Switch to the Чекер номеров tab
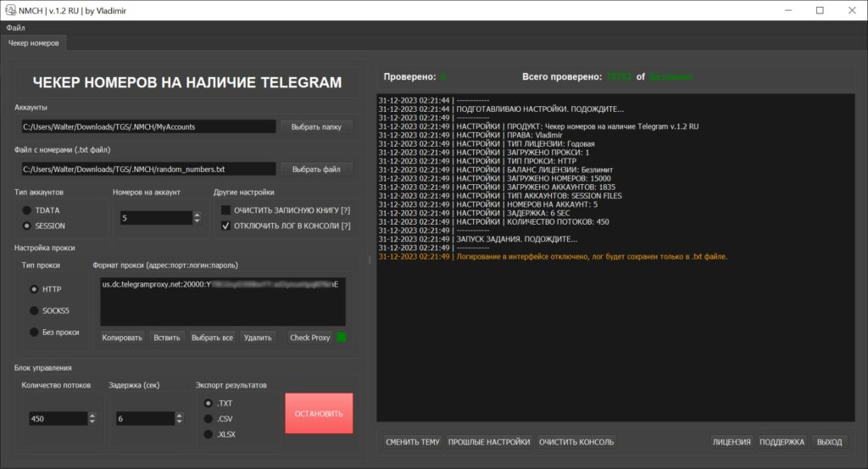 click(33, 42)
